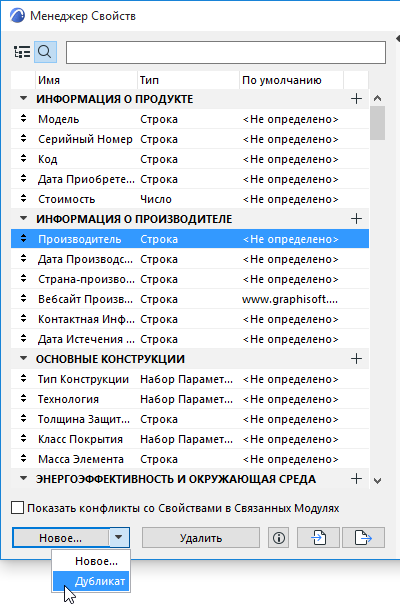Add property to ОСНОВНЫЕ КОНСТРУКЦИИ group
Image resolution: width=400 pixels, height=608 pixels.
(x=356, y=359)
